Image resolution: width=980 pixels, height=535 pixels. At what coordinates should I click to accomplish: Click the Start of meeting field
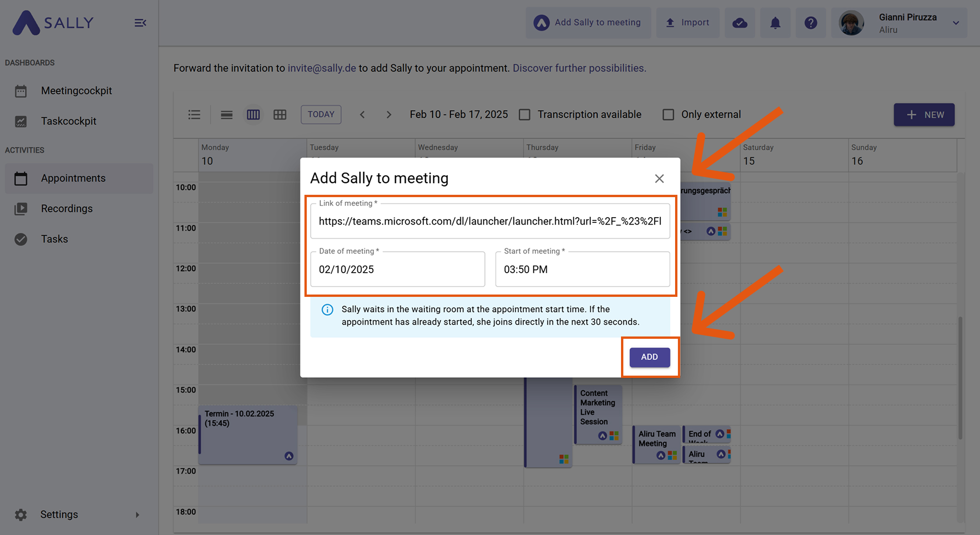coord(582,269)
